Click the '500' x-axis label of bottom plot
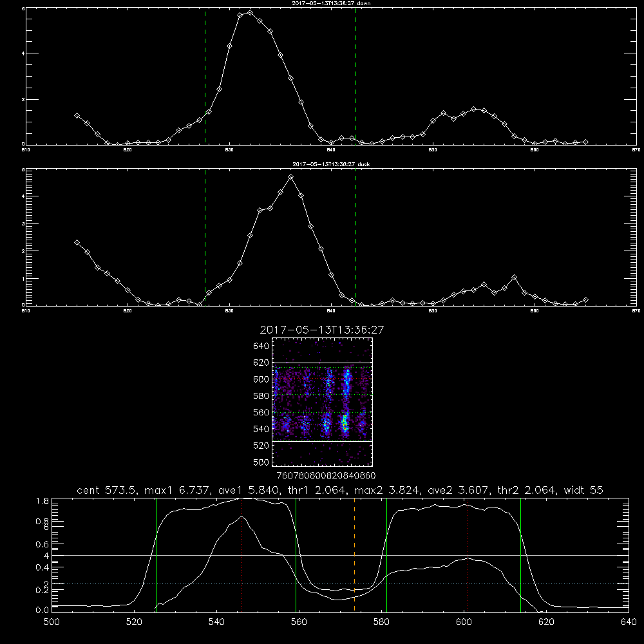This screenshot has height=644, width=644. [52, 622]
